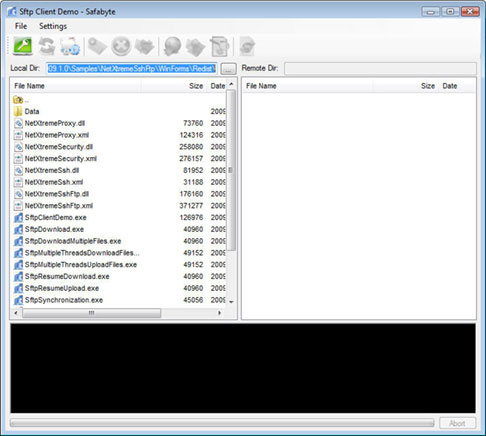Click the Abort button

pyautogui.click(x=457, y=423)
